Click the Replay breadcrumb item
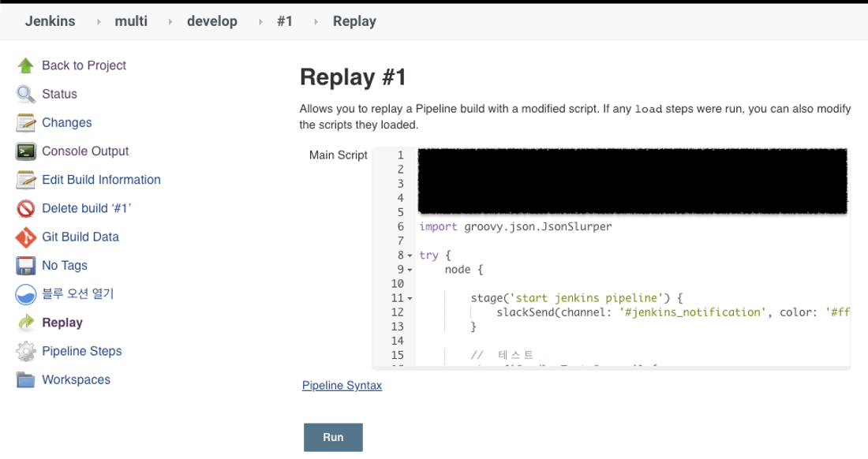 (x=354, y=21)
